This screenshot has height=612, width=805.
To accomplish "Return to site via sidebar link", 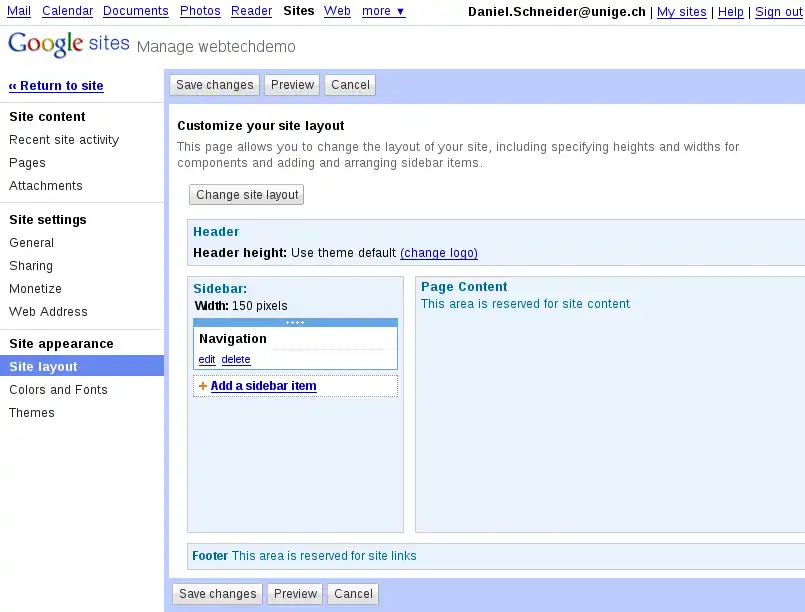I will point(56,86).
